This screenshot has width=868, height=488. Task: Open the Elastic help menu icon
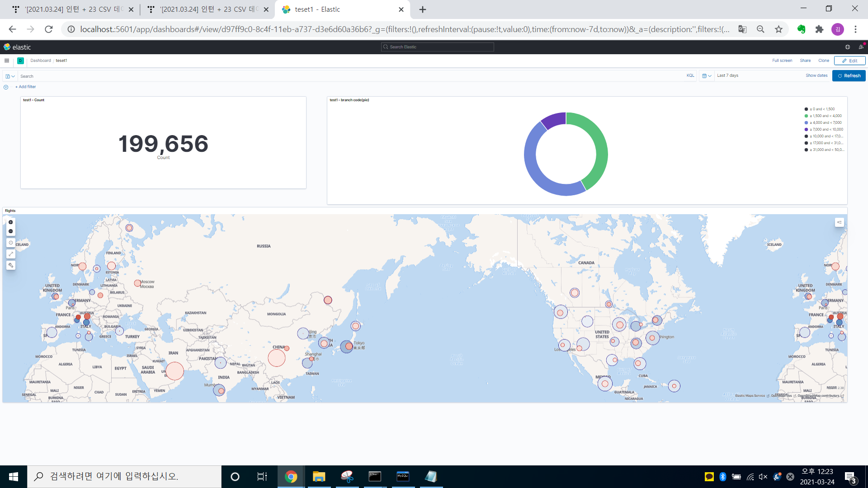[x=848, y=47]
